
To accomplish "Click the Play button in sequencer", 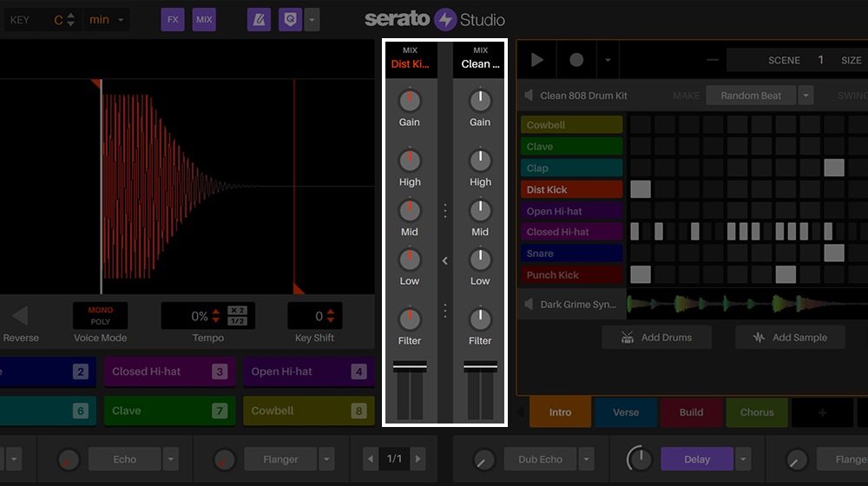I will pos(537,60).
